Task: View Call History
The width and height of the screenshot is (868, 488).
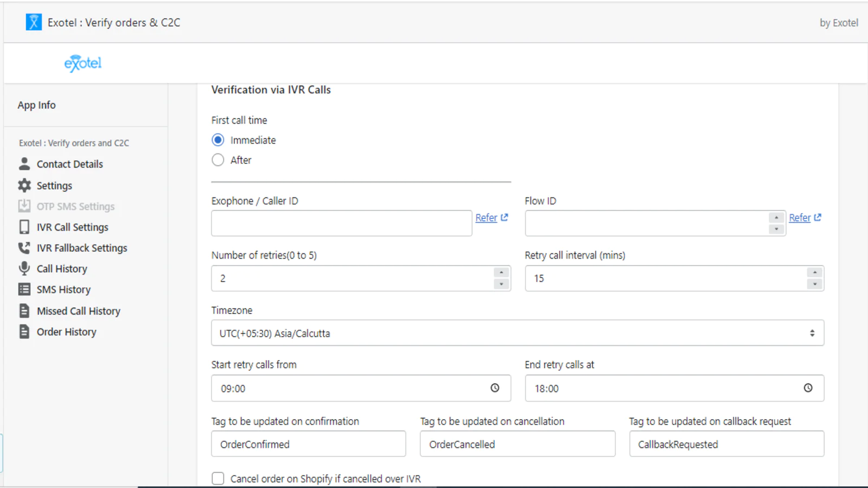Action: 62,268
